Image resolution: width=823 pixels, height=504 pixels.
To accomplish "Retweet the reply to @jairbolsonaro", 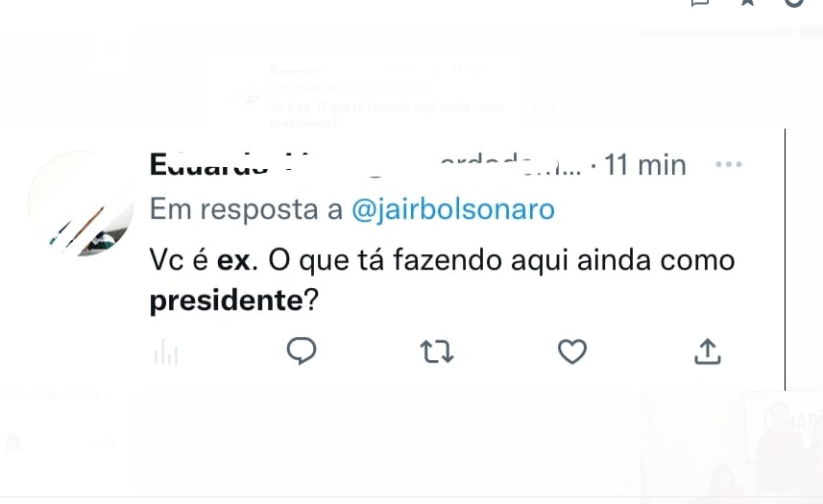I will (x=437, y=352).
